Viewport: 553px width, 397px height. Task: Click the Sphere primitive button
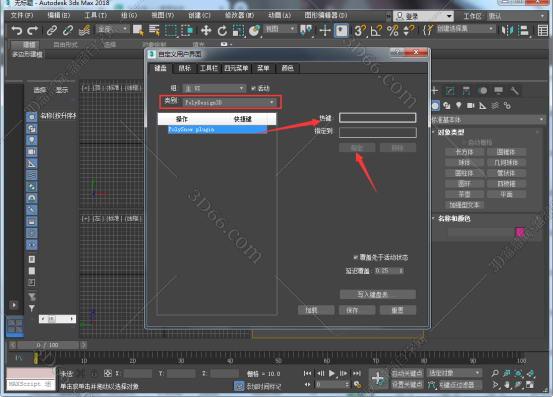click(464, 163)
